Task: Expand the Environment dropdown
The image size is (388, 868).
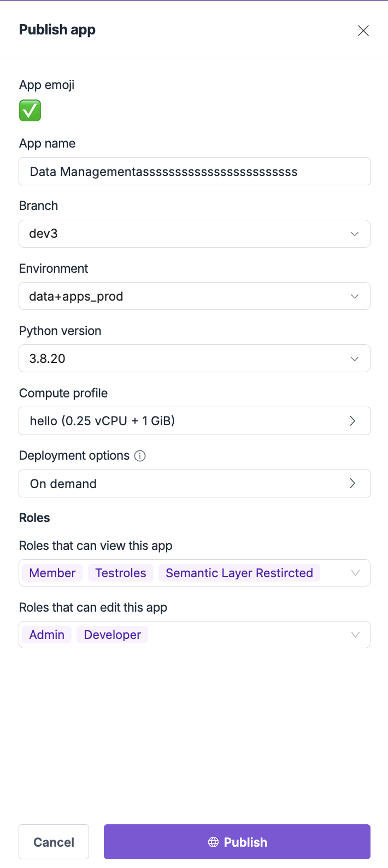Action: 194,296
